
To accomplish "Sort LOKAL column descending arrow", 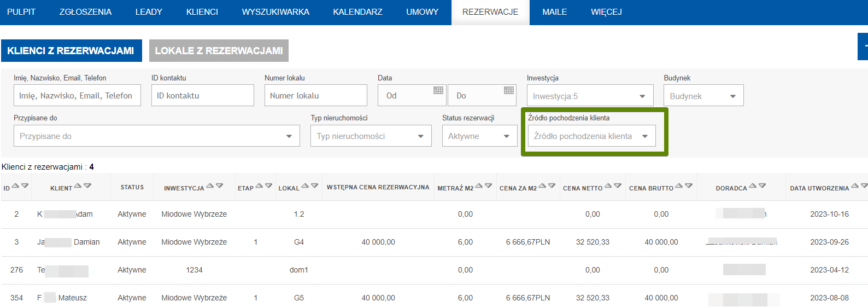I will (315, 186).
